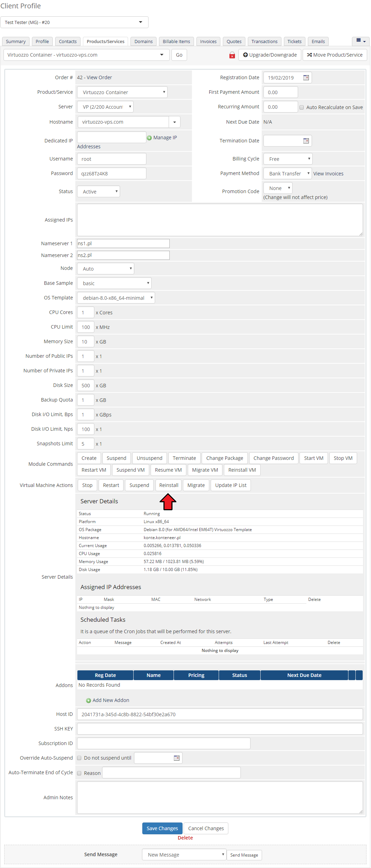
Task: Open New Message dropdown
Action: tap(184, 854)
